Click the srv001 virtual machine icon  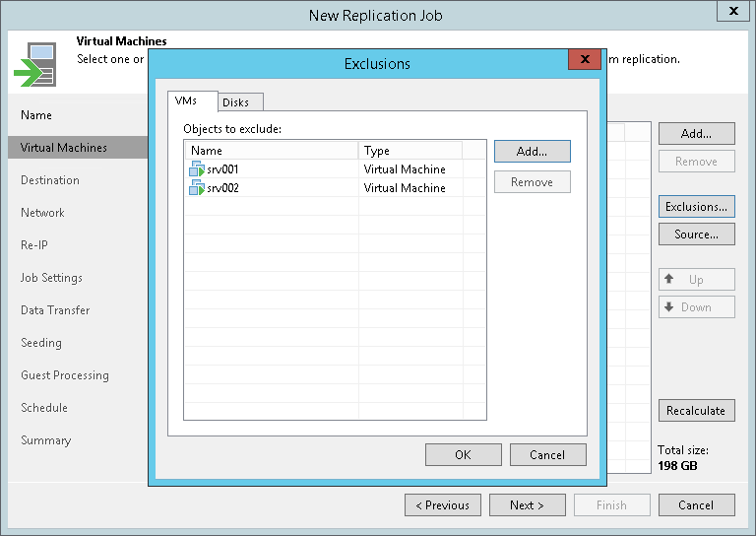point(197,169)
